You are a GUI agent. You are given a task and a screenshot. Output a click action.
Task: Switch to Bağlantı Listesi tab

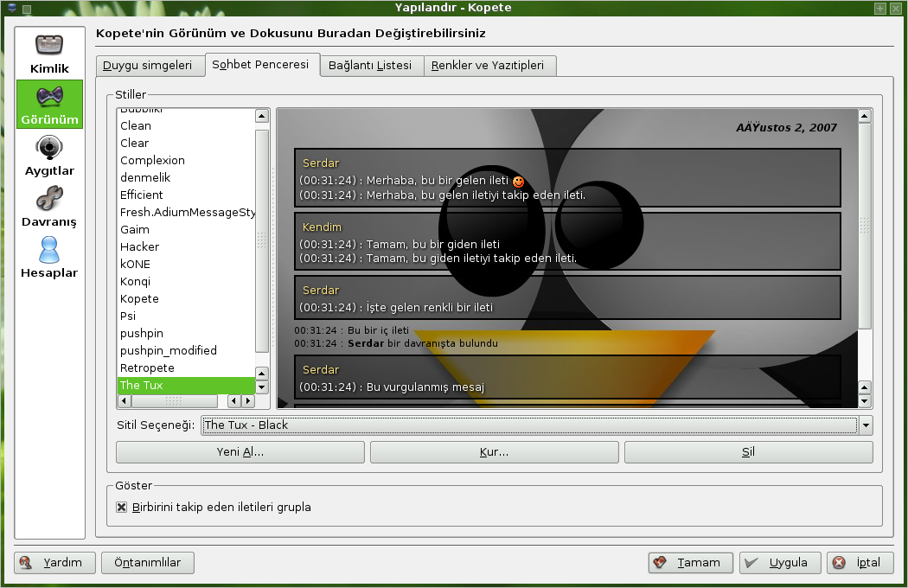point(370,66)
